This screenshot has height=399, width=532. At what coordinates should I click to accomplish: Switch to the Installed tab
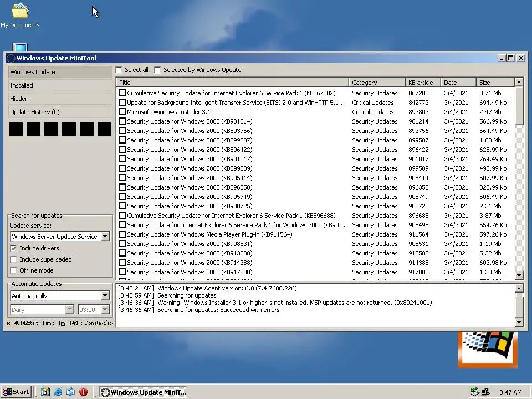point(60,85)
